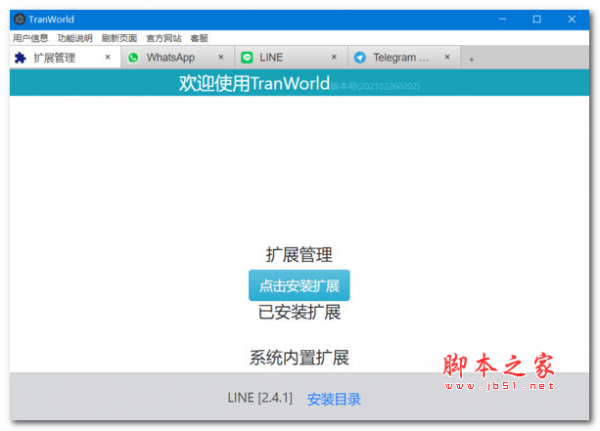Add a new tab with the plus button
Image resolution: width=600 pixels, height=431 pixels.
pos(471,59)
